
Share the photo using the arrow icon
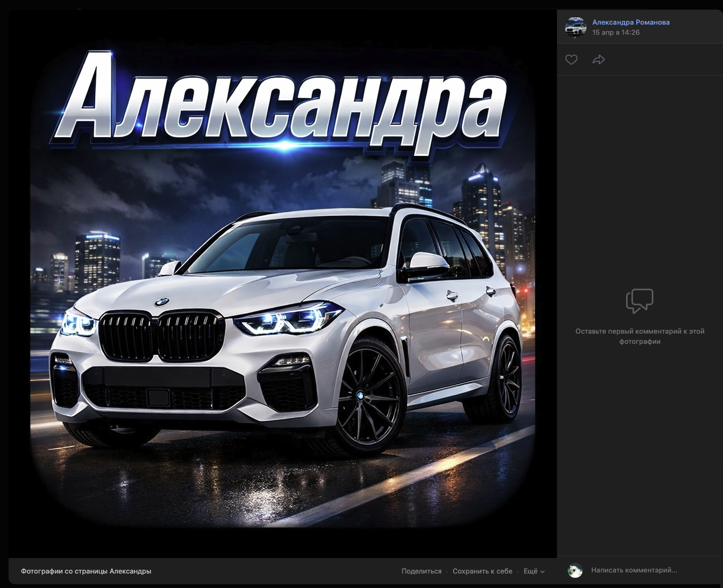click(599, 59)
